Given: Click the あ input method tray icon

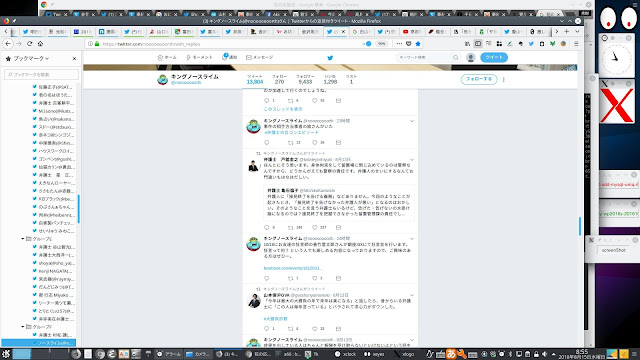Looking at the screenshot, I should (451, 354).
